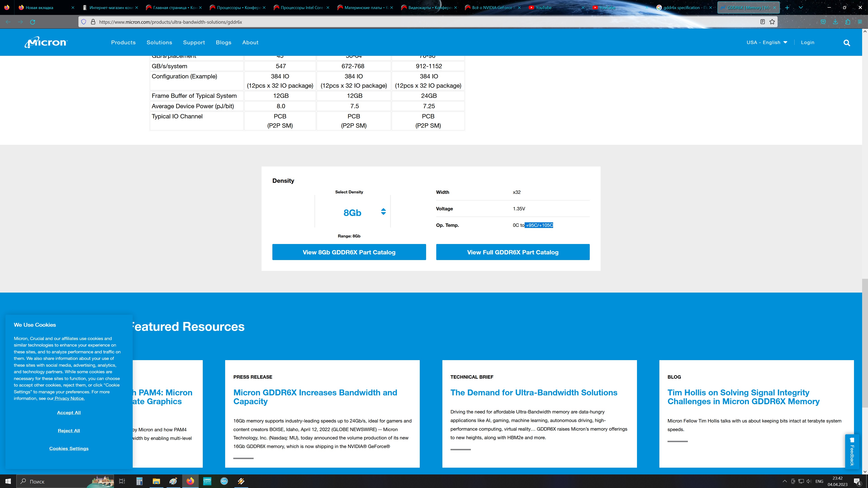Show hidden system tray icons
Image resolution: width=868 pixels, height=488 pixels.
pos(784,481)
